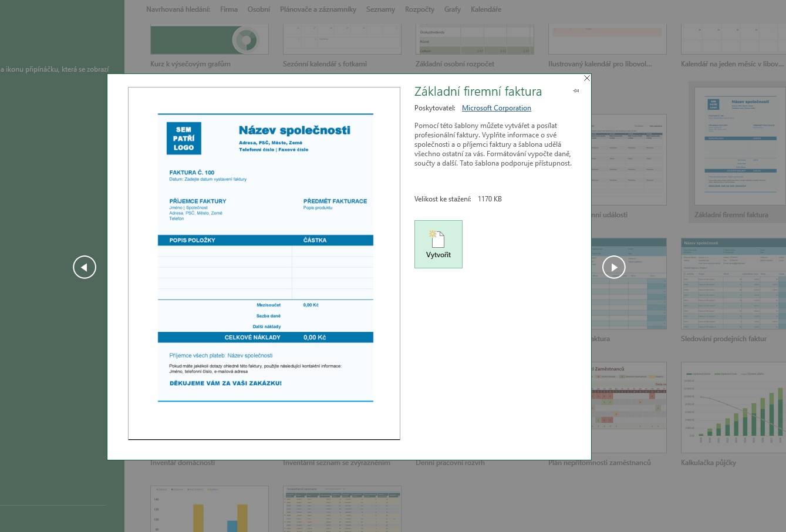This screenshot has width=786, height=532.
Task: Close the template preview dialog
Action: pos(587,78)
